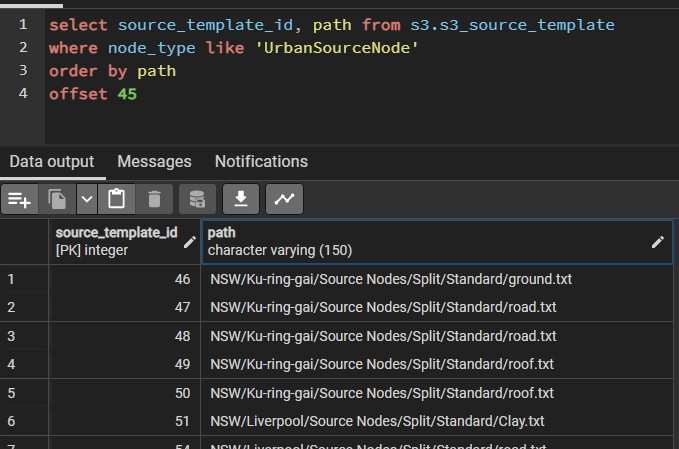Place cursor on 'order by path' line
Screen dimensions: 679x449
(112, 72)
